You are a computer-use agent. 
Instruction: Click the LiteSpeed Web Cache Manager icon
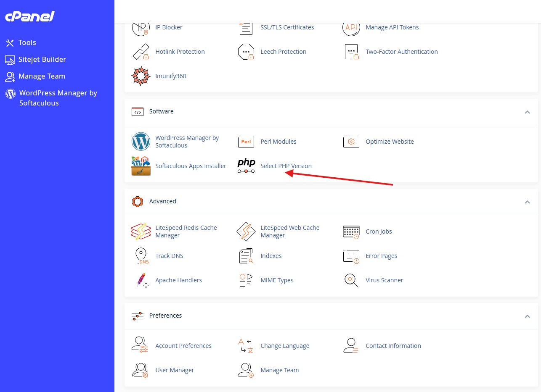246,232
